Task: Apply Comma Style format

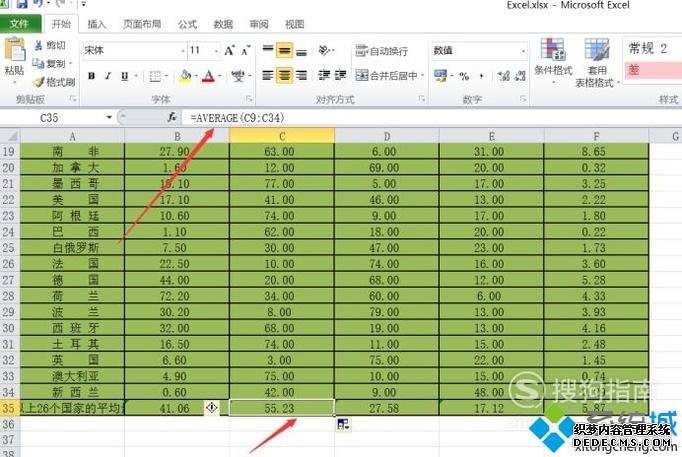Action: click(481, 77)
